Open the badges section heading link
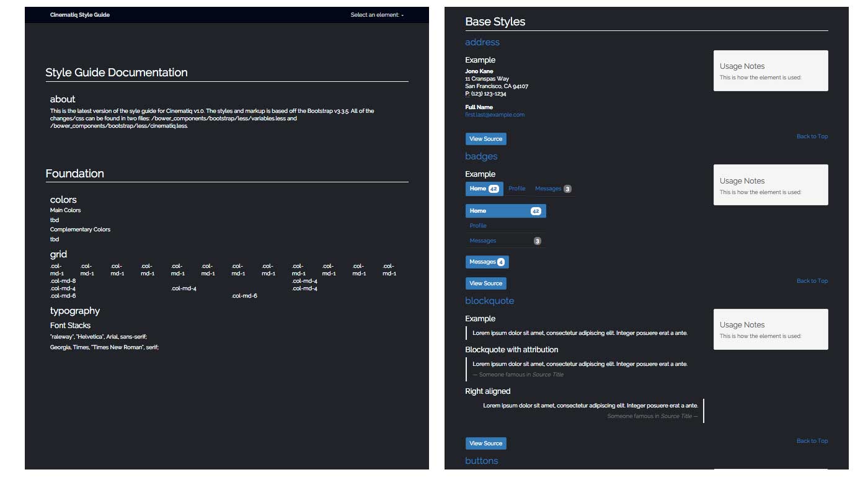The image size is (868, 485). coord(481,156)
